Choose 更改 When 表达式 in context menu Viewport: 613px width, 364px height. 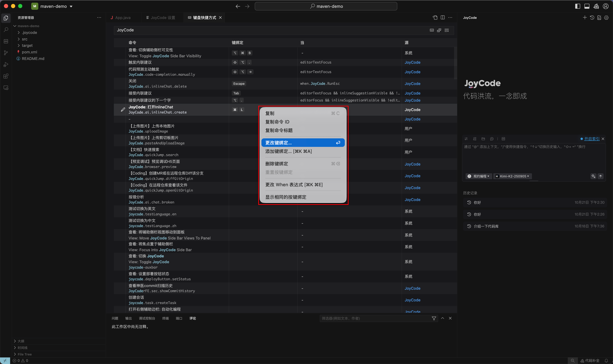tap(303, 185)
